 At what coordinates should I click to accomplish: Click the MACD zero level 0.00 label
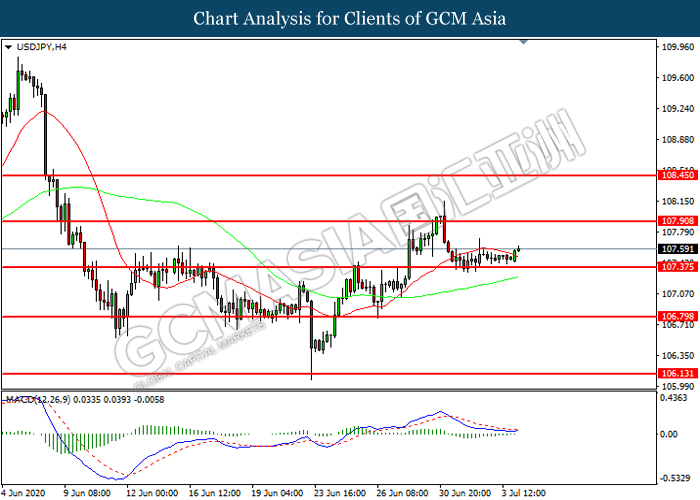tap(668, 434)
